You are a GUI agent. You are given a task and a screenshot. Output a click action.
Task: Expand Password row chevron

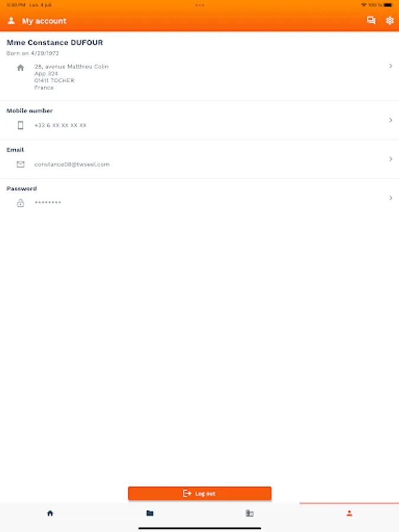391,197
